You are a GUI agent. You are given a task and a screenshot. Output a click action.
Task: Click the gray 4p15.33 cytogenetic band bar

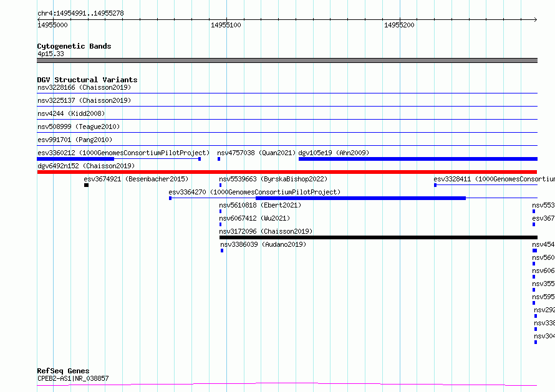[287, 60]
